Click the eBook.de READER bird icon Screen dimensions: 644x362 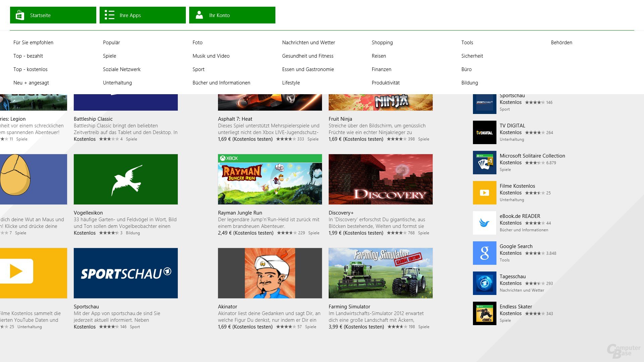click(485, 223)
